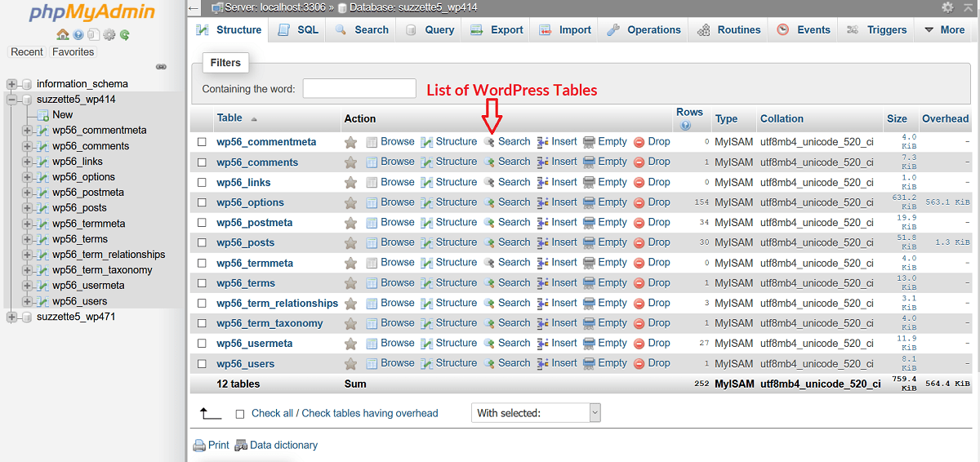980x462 pixels.
Task: Open page settings gear at top right
Action: pos(947,7)
